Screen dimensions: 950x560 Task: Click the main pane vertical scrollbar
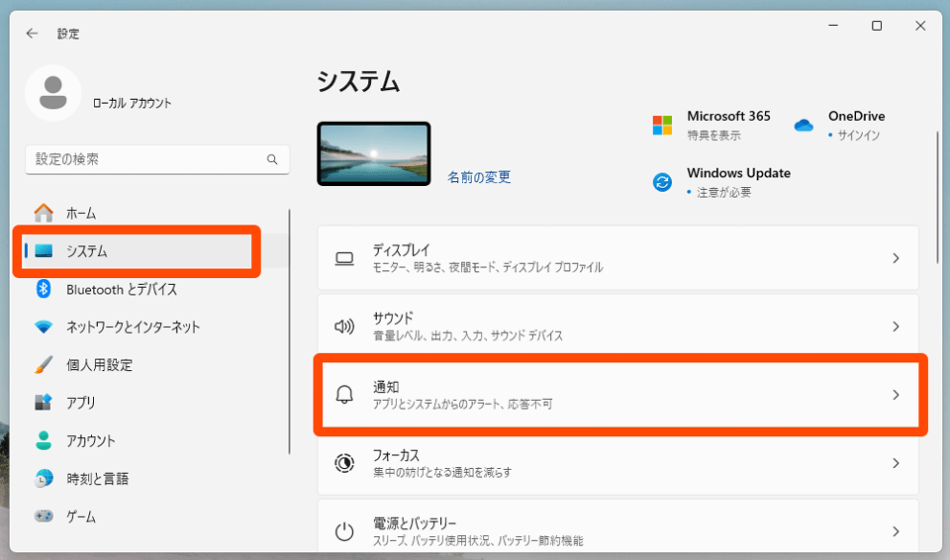[x=938, y=198]
